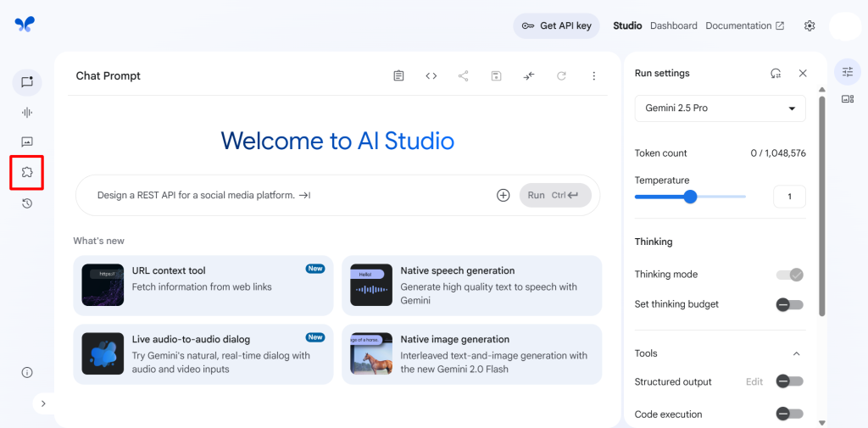Open the URL context tool card

pos(203,285)
